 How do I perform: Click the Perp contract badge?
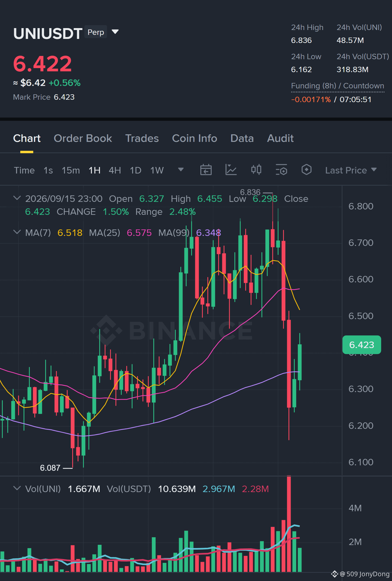coord(96,32)
